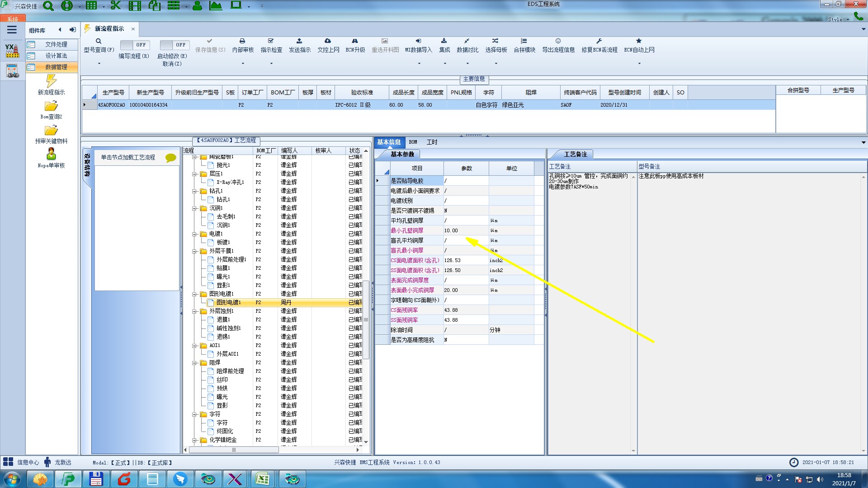Open Bom查询2 folder in sidebar
Image resolution: width=868 pixels, height=488 pixels.
point(51,107)
